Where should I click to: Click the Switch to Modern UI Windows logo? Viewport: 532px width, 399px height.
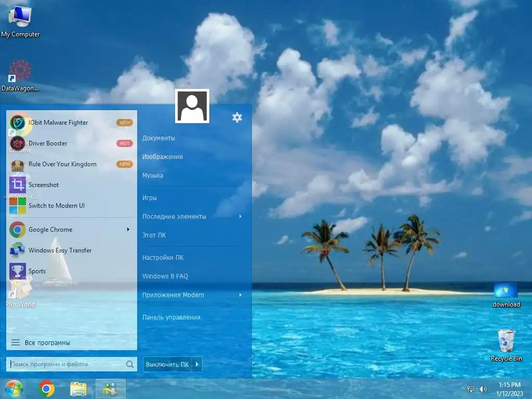[17, 206]
